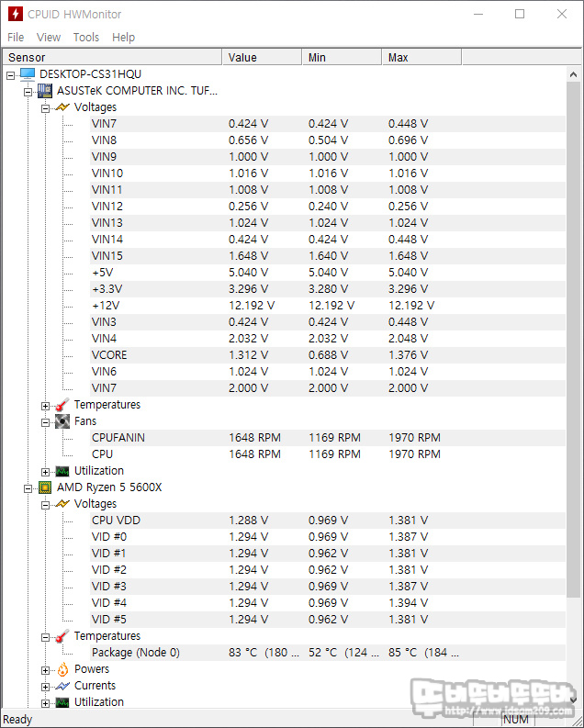The height and width of the screenshot is (728, 584).
Task: Select the VIN12 row
Action: click(328, 207)
